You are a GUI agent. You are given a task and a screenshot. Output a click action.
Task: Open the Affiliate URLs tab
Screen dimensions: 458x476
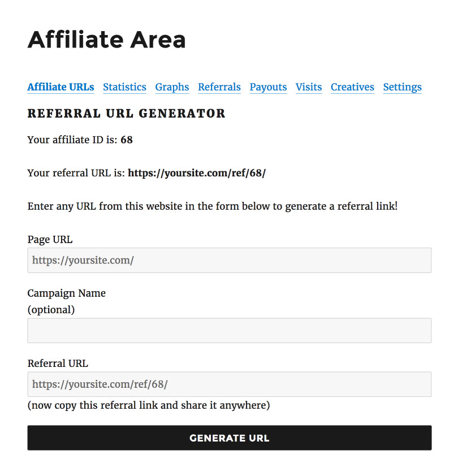click(x=61, y=87)
